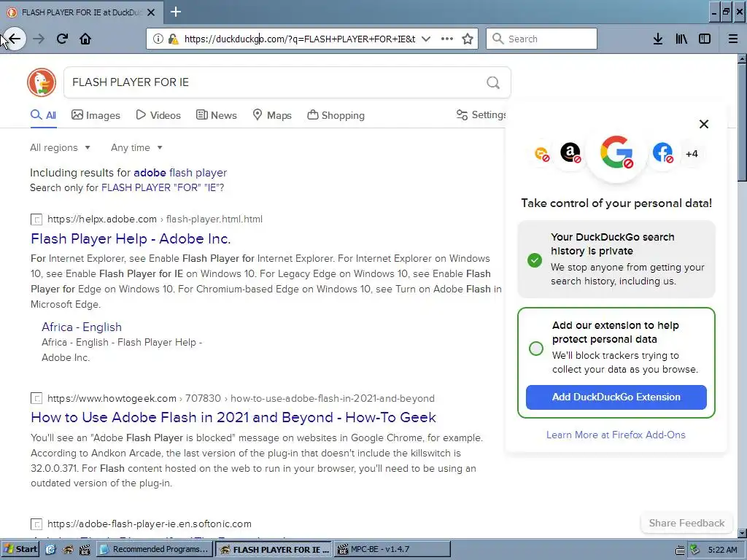The image size is (747, 560).
Task: Click Add DuckDuckGo Extension button
Action: point(616,397)
